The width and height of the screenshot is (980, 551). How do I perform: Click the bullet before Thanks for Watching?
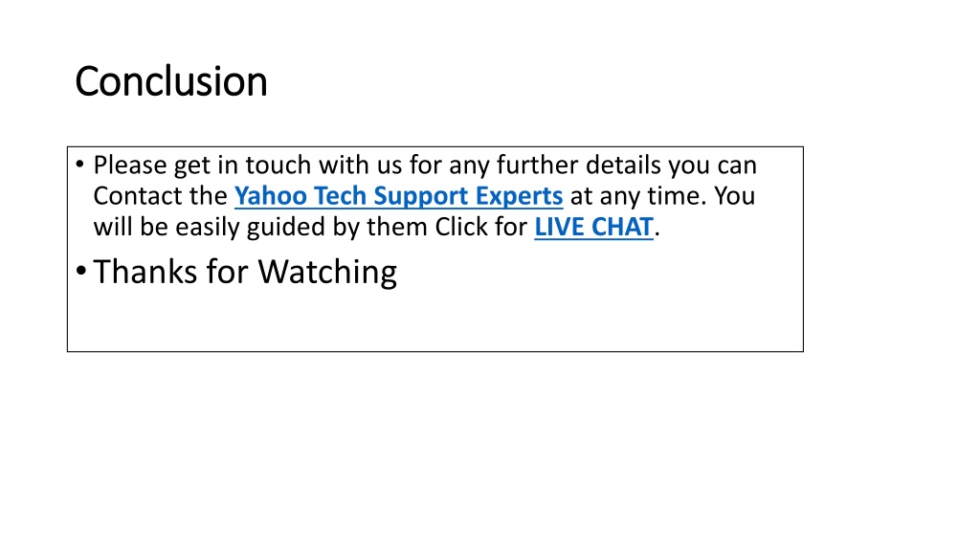[x=80, y=271]
